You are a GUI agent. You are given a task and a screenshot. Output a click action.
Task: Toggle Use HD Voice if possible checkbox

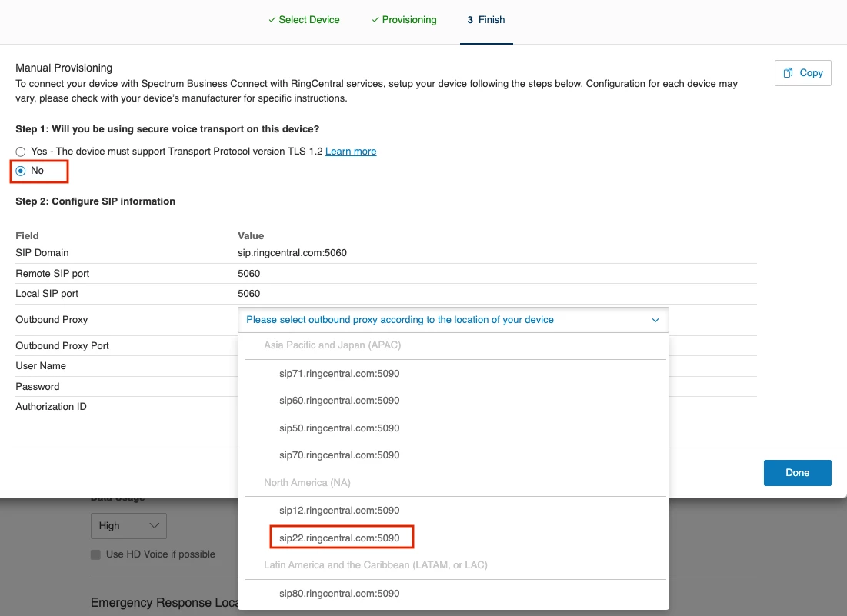click(95, 554)
